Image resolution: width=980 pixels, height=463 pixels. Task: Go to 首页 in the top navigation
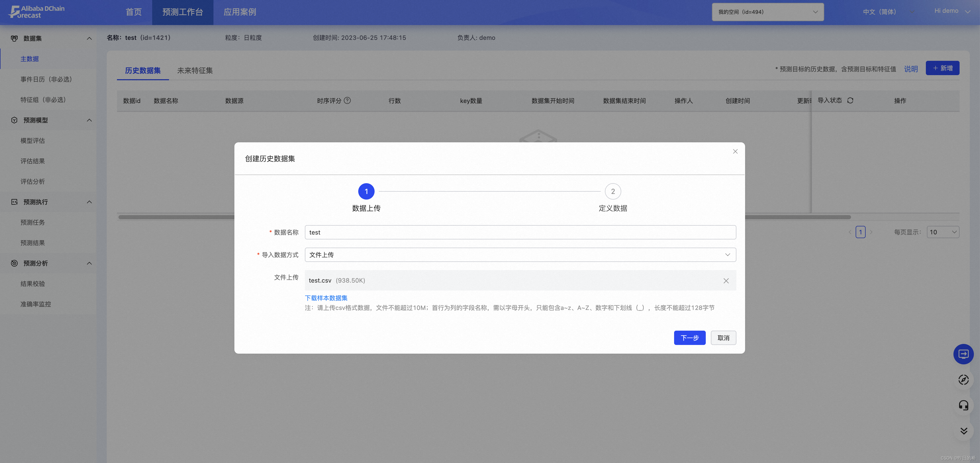click(x=134, y=12)
